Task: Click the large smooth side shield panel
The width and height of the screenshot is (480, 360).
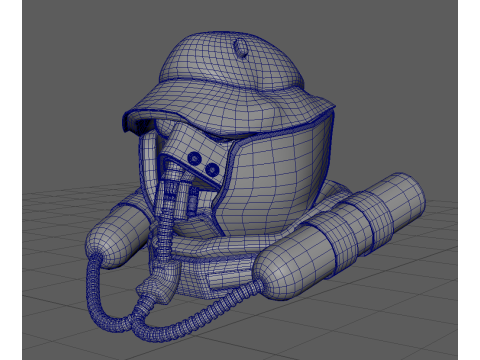Action: point(277,180)
